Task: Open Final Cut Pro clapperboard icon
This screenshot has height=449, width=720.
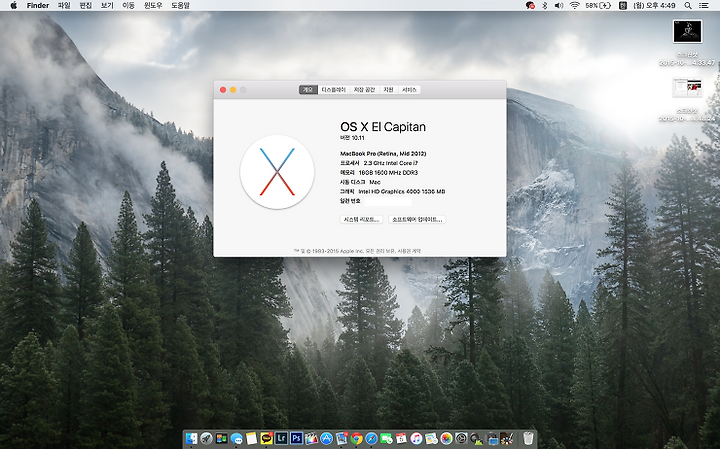Action: (311, 438)
